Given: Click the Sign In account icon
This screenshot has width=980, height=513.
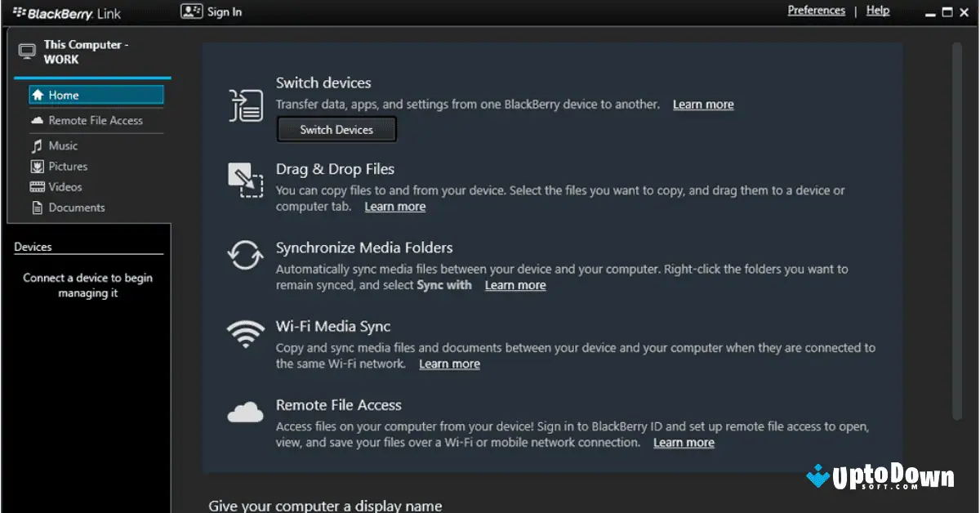Looking at the screenshot, I should pyautogui.click(x=190, y=11).
